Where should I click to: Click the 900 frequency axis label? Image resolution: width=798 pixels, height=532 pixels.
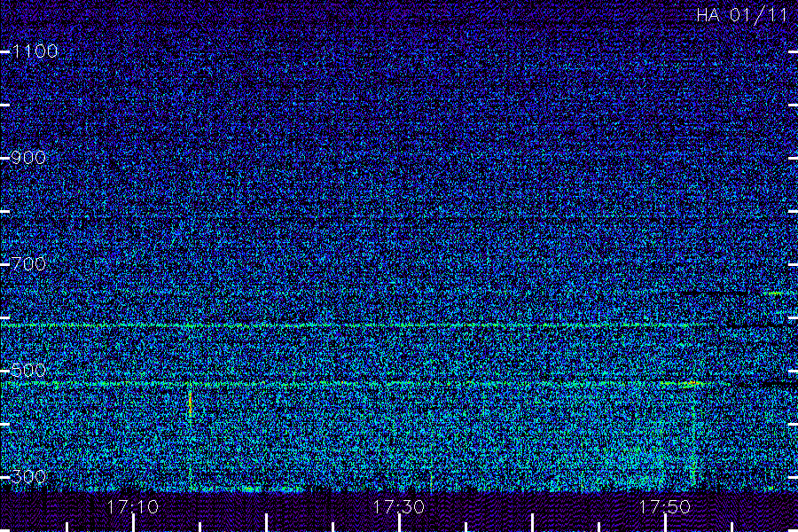click(x=28, y=158)
